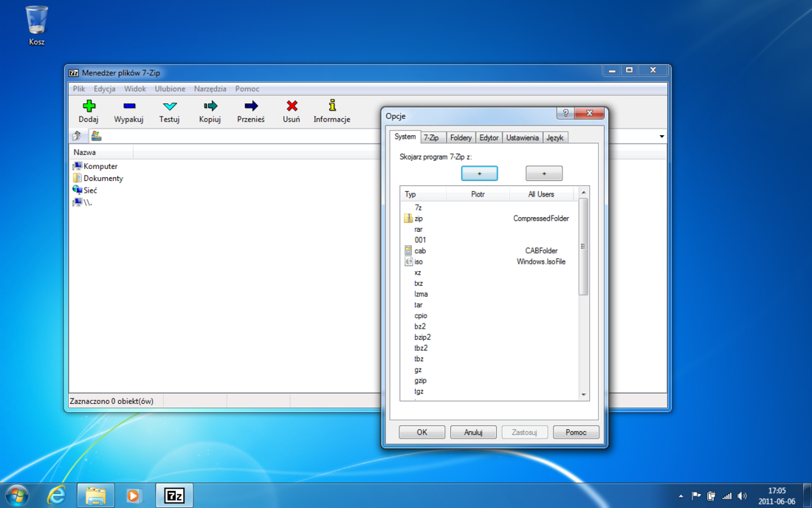Click the Wypakuj (extract) toolbar icon
This screenshot has width=812, height=508.
(129, 106)
